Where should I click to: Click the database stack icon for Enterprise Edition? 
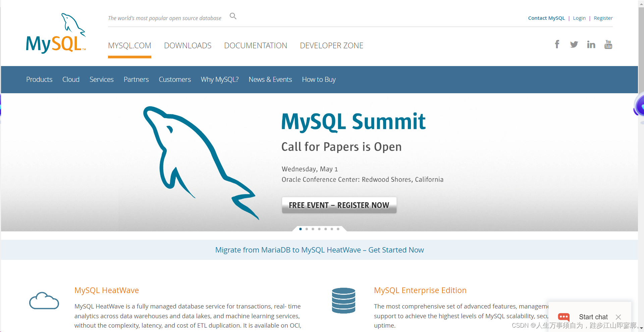343,300
